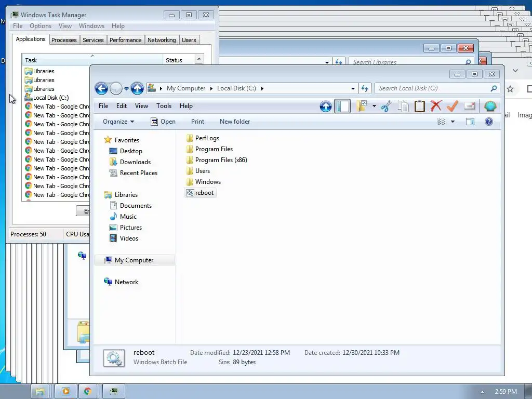Open Windows Media Player from taskbar

(66, 392)
